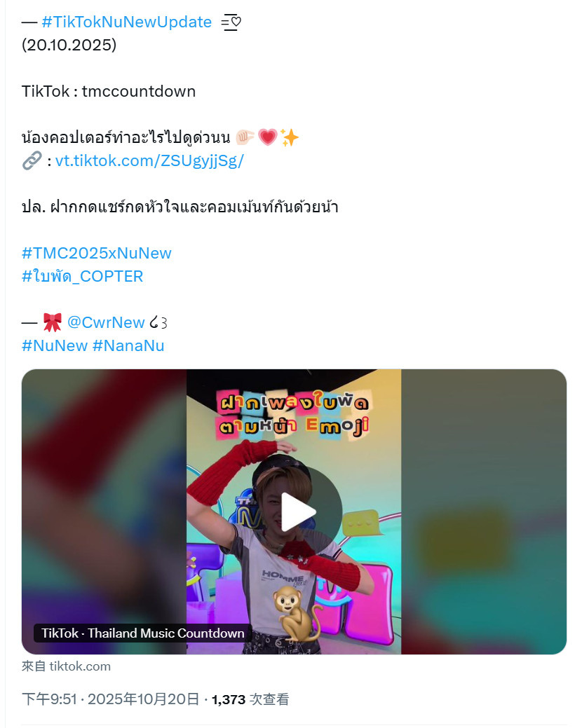Open the #NuNew hashtag

click(55, 345)
